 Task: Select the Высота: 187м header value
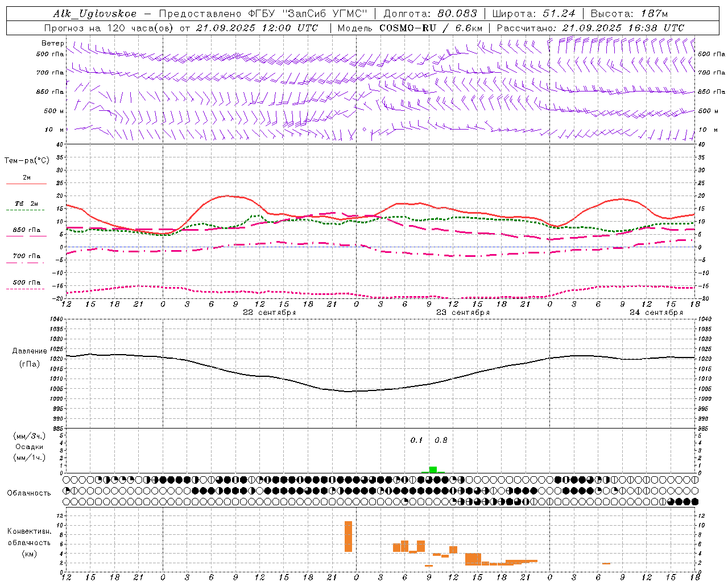tap(629, 14)
